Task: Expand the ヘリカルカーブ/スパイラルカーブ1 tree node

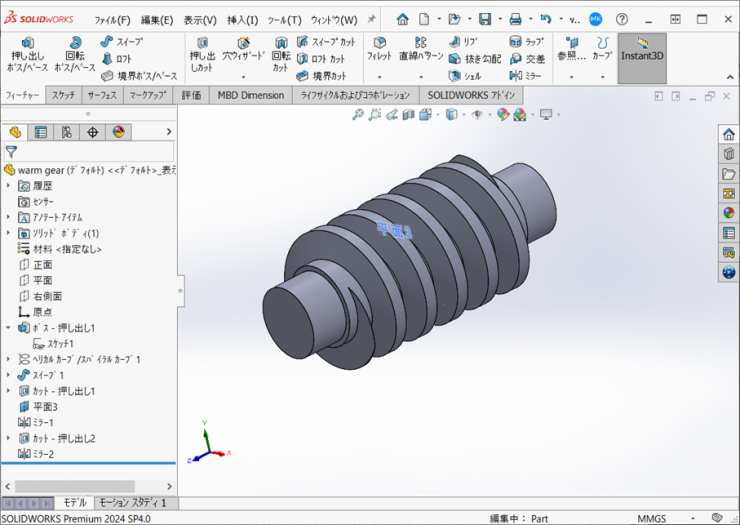Action: pos(9,359)
